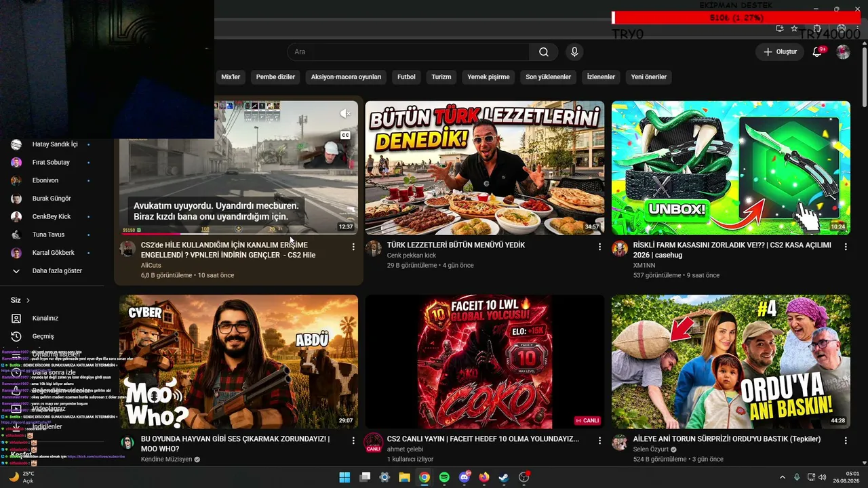The image size is (868, 488).
Task: Select the Turizm filter chip
Action: point(441,77)
